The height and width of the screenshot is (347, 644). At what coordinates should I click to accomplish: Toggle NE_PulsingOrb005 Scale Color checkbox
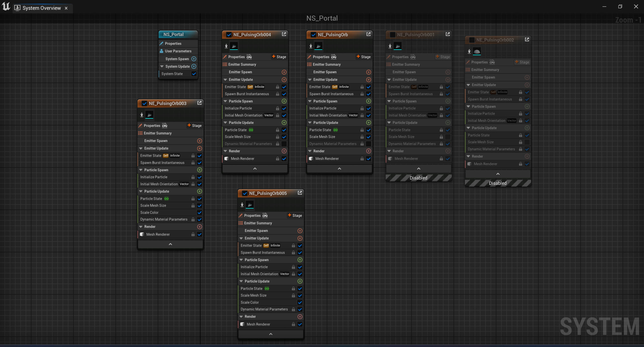pyautogui.click(x=300, y=302)
